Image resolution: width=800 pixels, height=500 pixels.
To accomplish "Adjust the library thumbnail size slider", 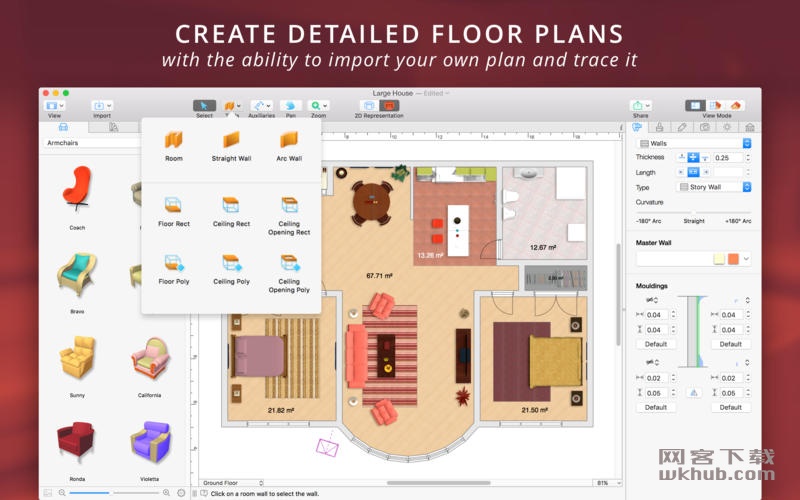I will pyautogui.click(x=114, y=493).
